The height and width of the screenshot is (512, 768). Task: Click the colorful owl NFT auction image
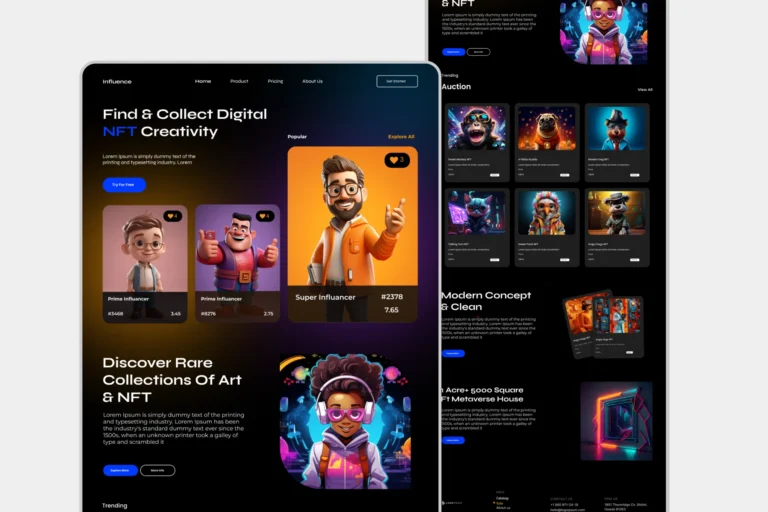[x=546, y=213]
